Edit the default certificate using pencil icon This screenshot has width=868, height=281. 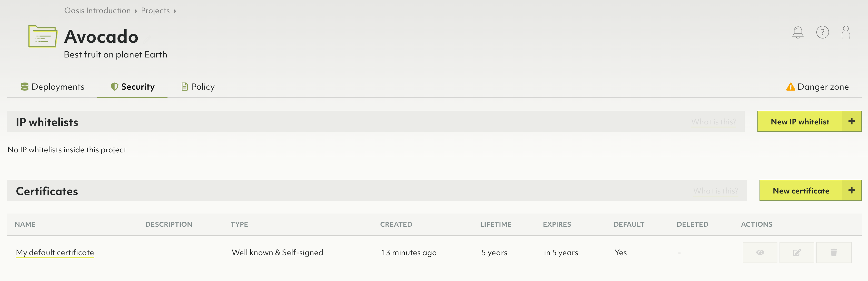click(797, 252)
